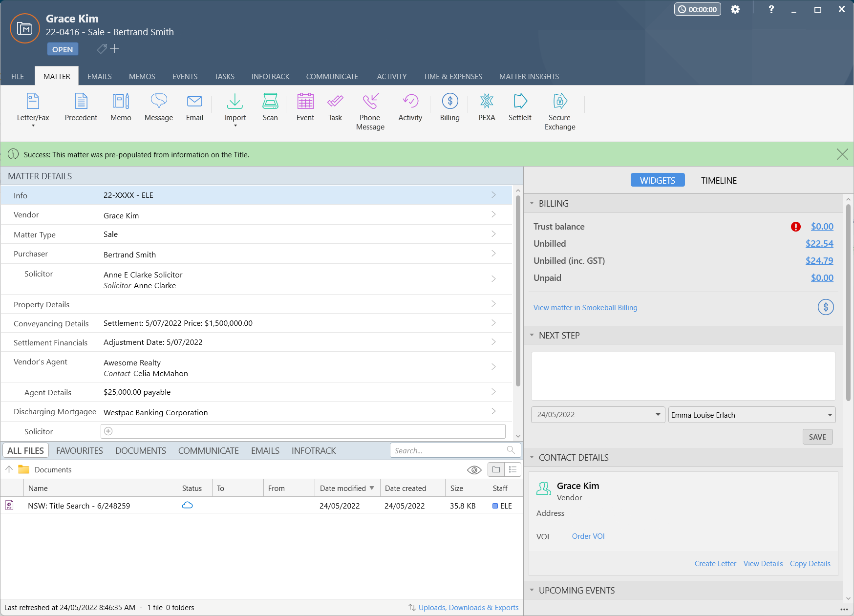The height and width of the screenshot is (616, 854).
Task: Switch to the Time & Expenses tab
Action: [x=452, y=77]
